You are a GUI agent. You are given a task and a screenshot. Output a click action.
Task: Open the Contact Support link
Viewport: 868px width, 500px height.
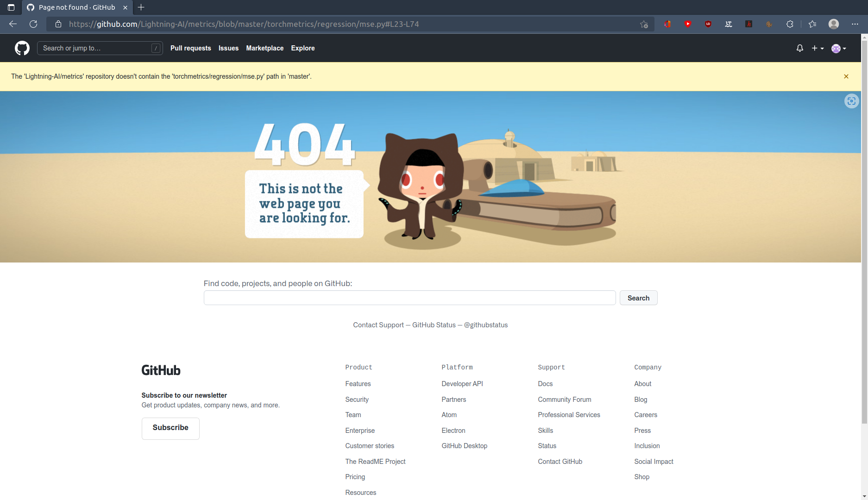pos(378,325)
